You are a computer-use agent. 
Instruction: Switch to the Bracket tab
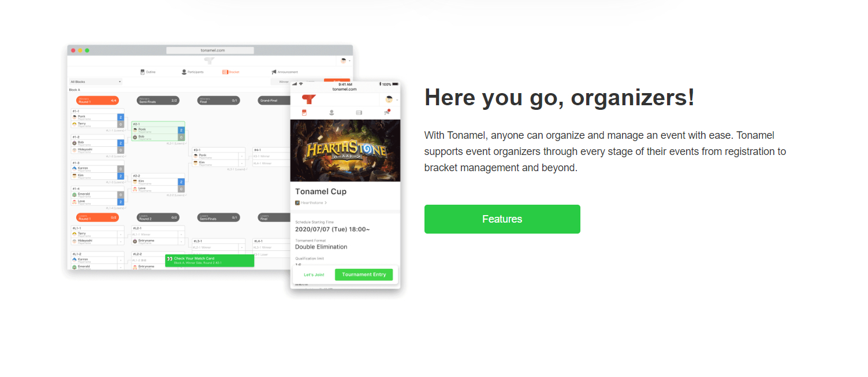click(x=230, y=72)
